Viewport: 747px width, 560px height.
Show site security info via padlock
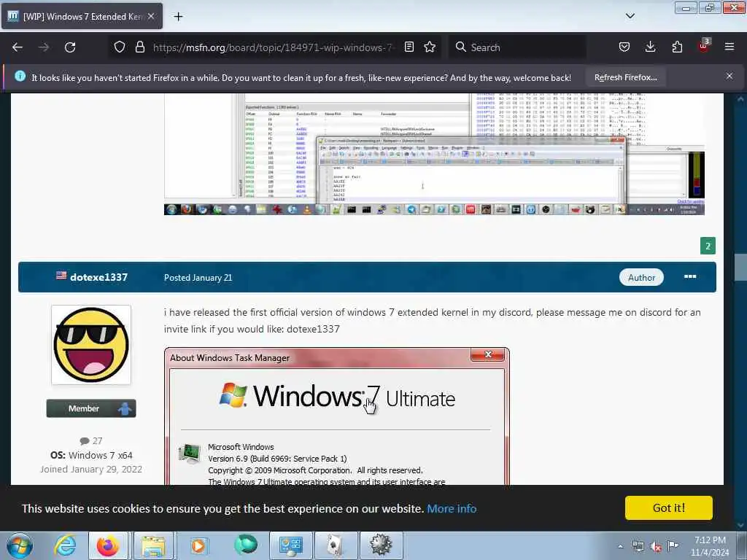click(139, 47)
